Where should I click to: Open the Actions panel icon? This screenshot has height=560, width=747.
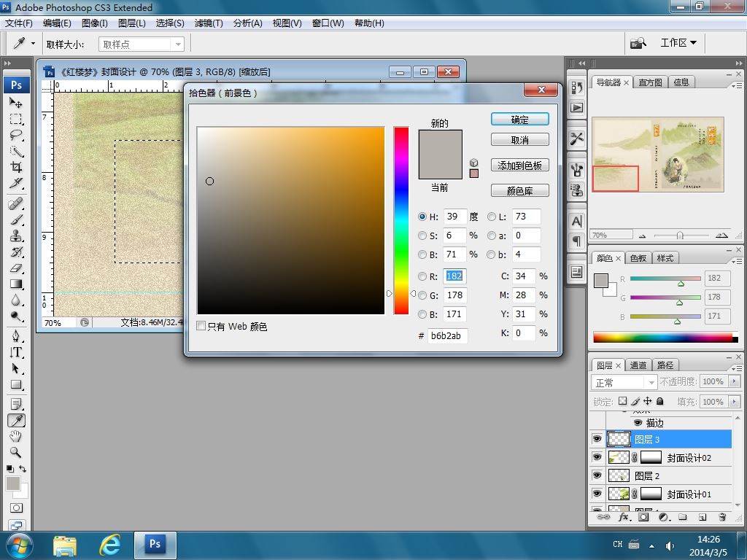(x=577, y=108)
